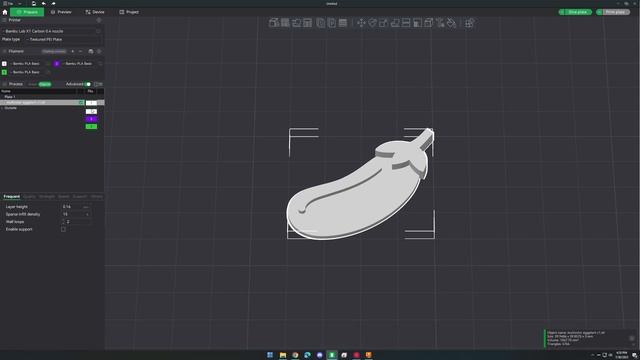The height and width of the screenshot is (360, 640).
Task: Remove a filament with the minus icon
Action: pos(80,51)
